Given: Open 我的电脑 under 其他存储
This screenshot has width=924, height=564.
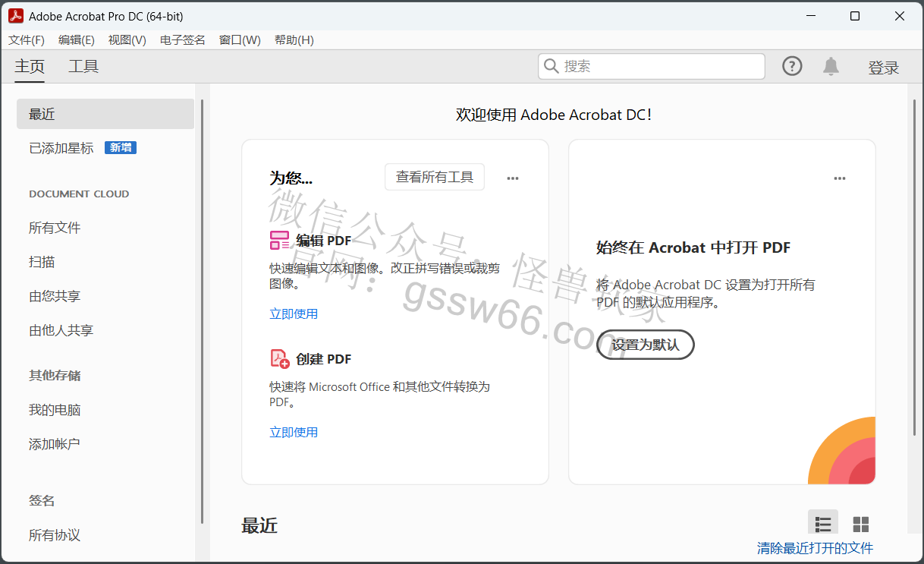Looking at the screenshot, I should click(55, 410).
